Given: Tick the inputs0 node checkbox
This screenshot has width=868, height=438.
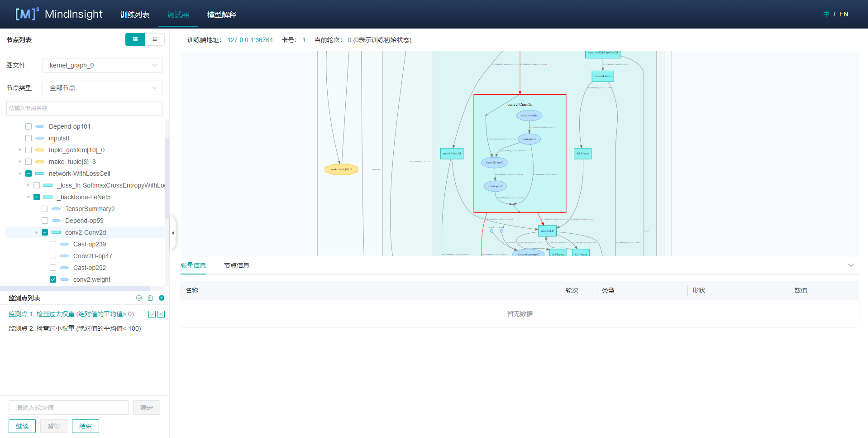Looking at the screenshot, I should (x=29, y=138).
